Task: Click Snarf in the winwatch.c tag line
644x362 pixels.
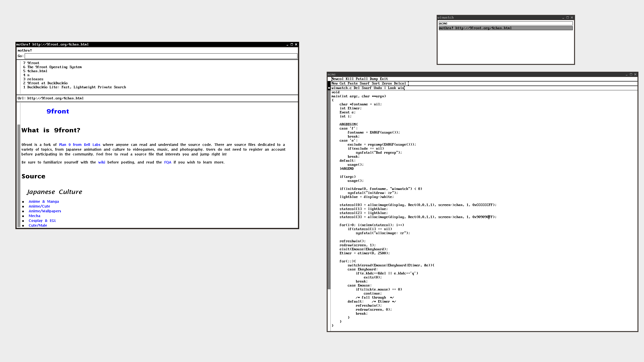Action: (367, 88)
